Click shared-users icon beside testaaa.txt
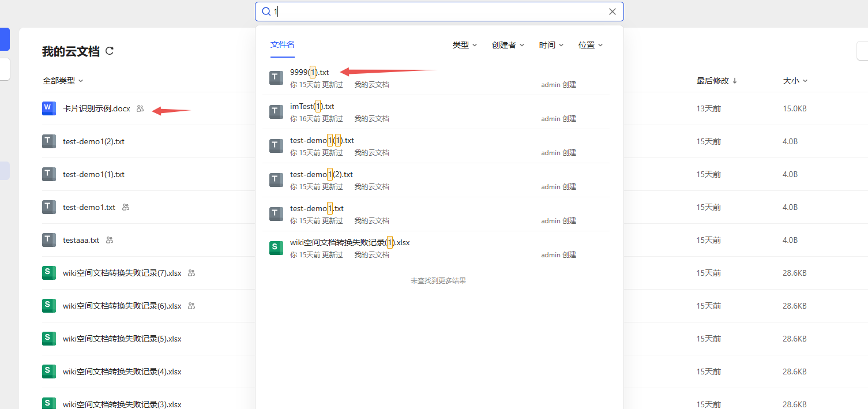The height and width of the screenshot is (409, 868). (110, 240)
